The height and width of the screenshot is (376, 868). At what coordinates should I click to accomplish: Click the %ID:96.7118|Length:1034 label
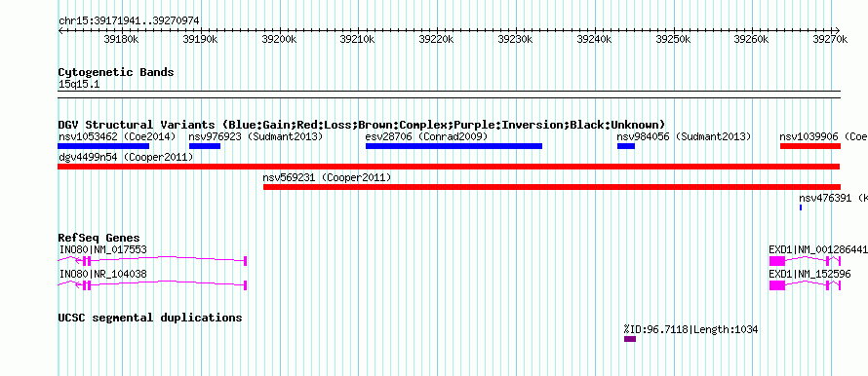pos(690,329)
